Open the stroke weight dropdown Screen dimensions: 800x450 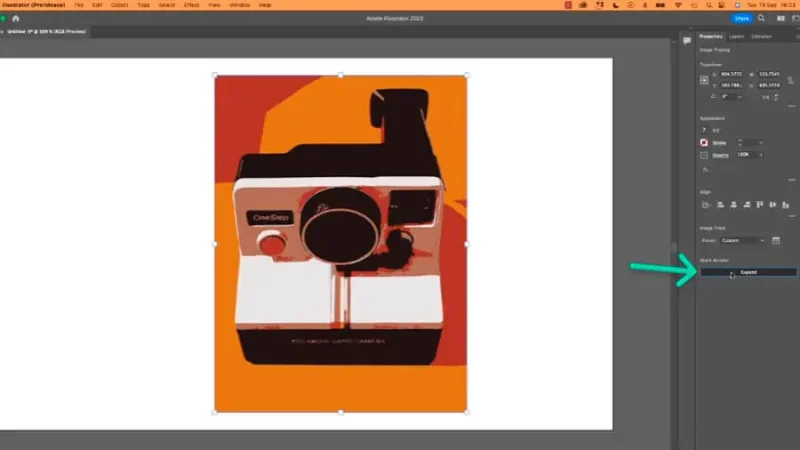point(761,143)
